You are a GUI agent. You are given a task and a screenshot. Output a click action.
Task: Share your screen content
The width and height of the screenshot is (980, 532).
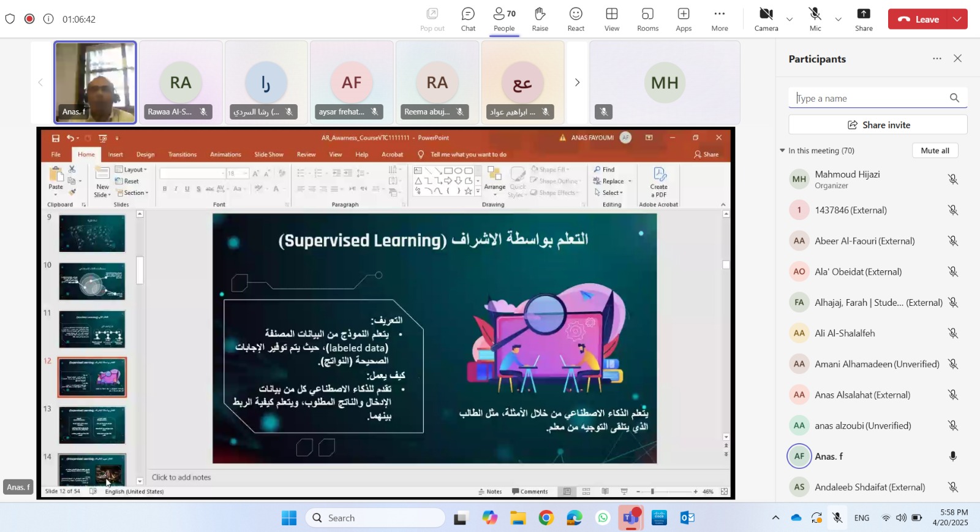click(x=864, y=19)
